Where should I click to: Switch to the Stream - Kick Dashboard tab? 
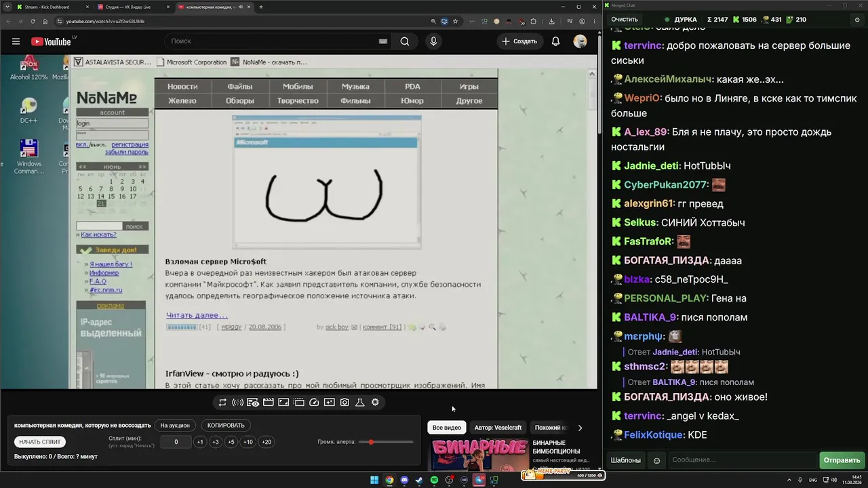(52, 7)
